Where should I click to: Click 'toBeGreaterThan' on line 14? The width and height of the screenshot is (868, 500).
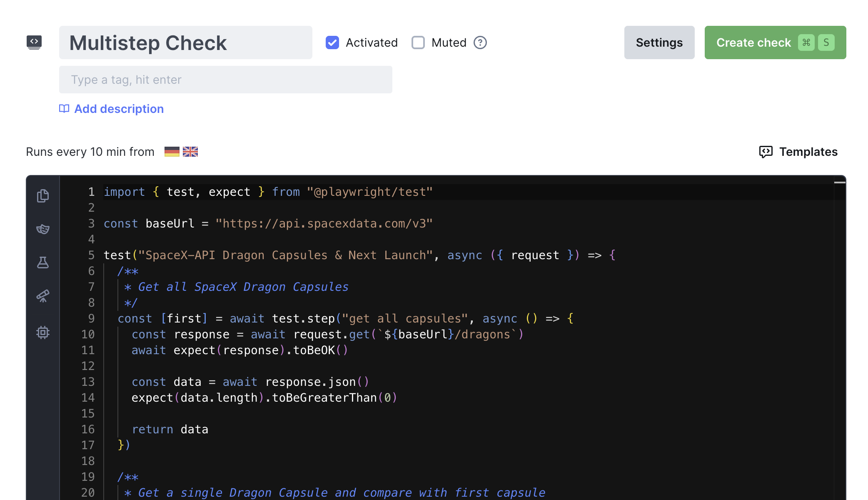click(324, 397)
